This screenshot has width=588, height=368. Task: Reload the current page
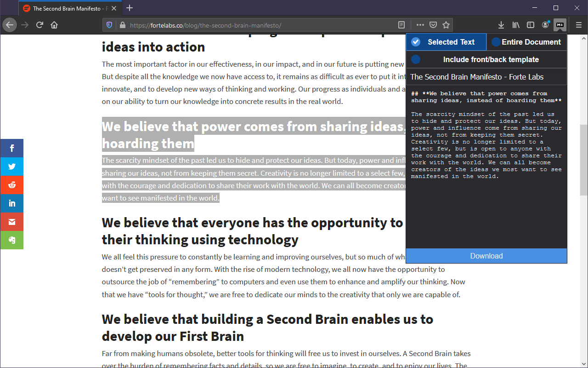tap(40, 25)
